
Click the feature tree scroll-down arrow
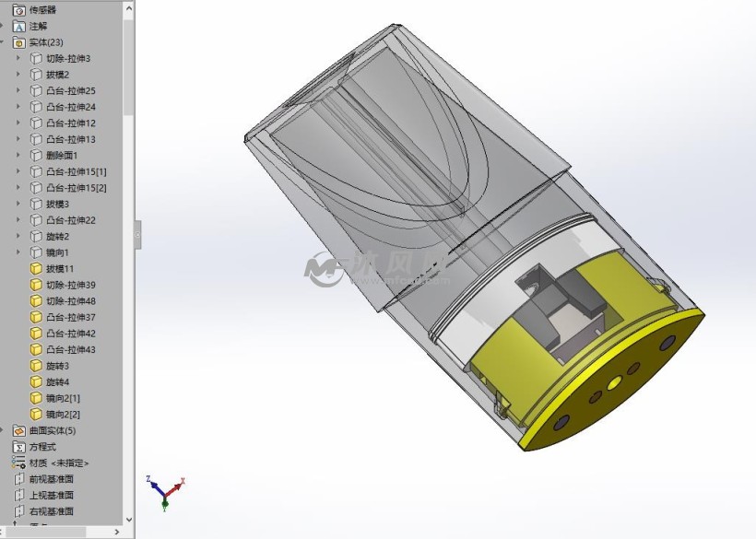[129, 520]
